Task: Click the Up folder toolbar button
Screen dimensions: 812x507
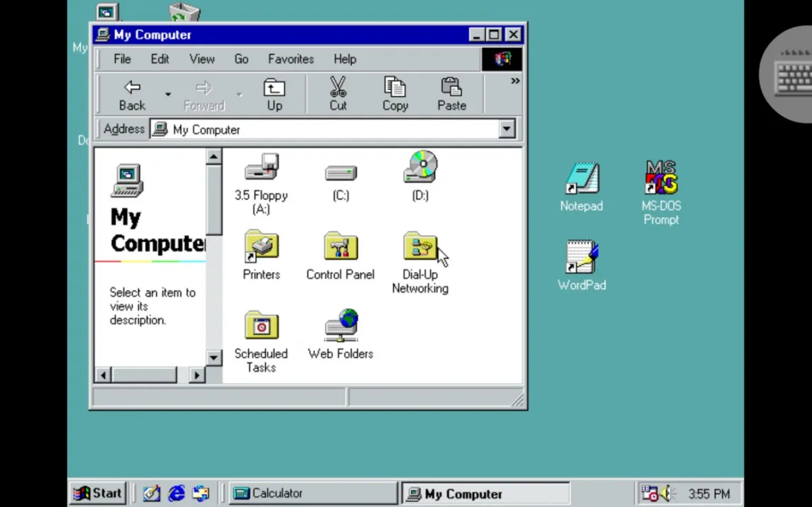Action: (274, 94)
